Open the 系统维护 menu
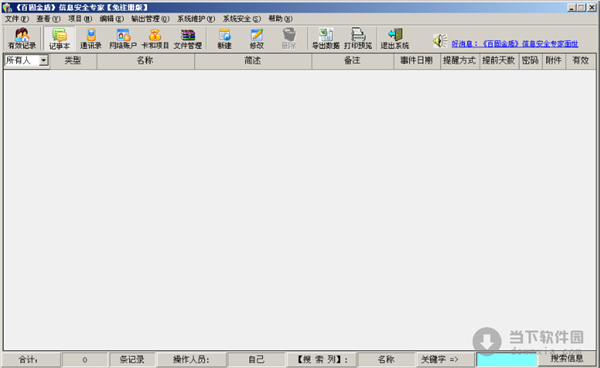This screenshot has height=368, width=600. [196, 19]
